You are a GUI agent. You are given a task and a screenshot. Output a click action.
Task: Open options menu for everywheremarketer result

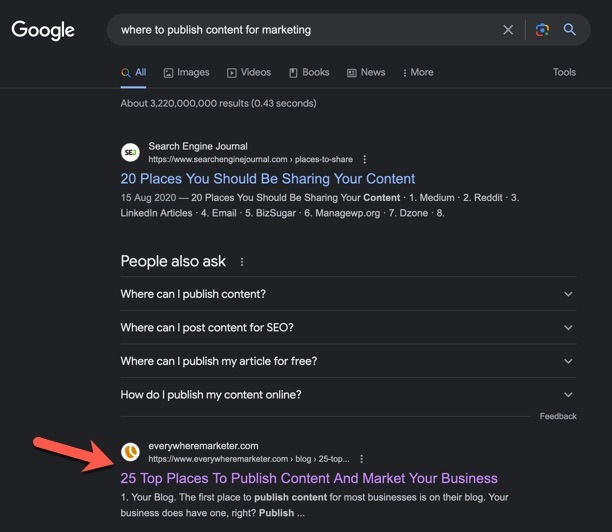tap(361, 459)
